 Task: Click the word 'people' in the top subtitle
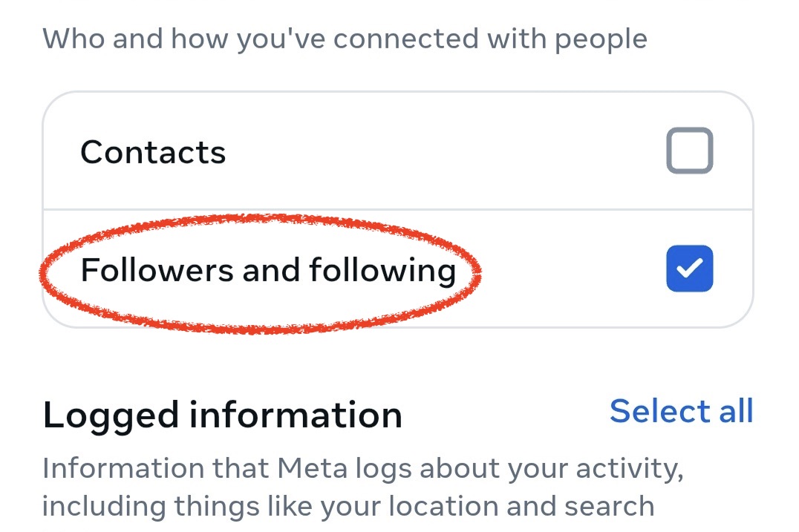[x=601, y=41]
